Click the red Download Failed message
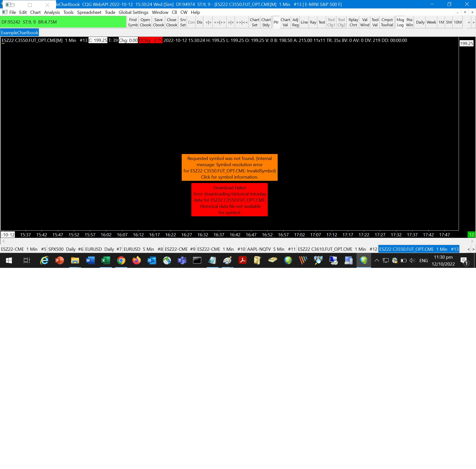 tap(229, 200)
